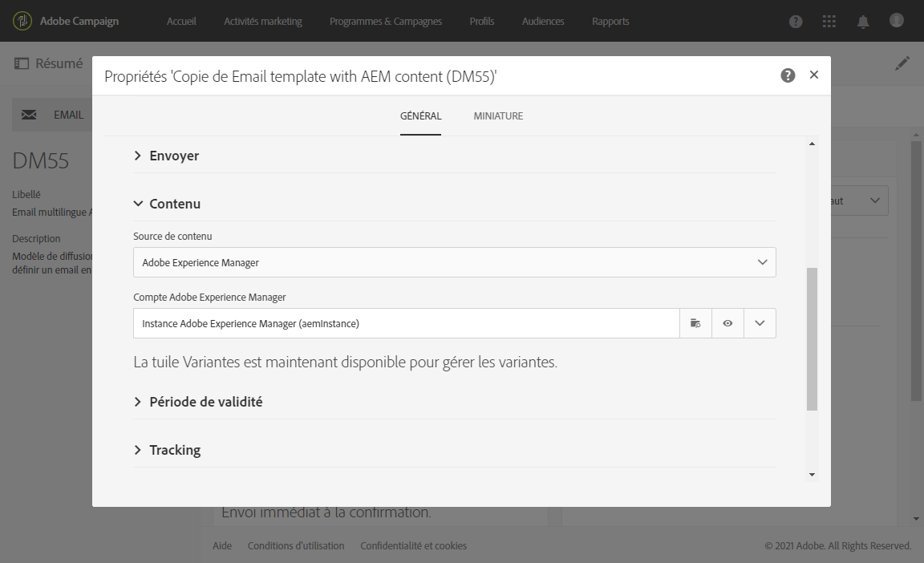The width and height of the screenshot is (924, 563).
Task: Click the eye icon to view AEM account
Action: (727, 323)
